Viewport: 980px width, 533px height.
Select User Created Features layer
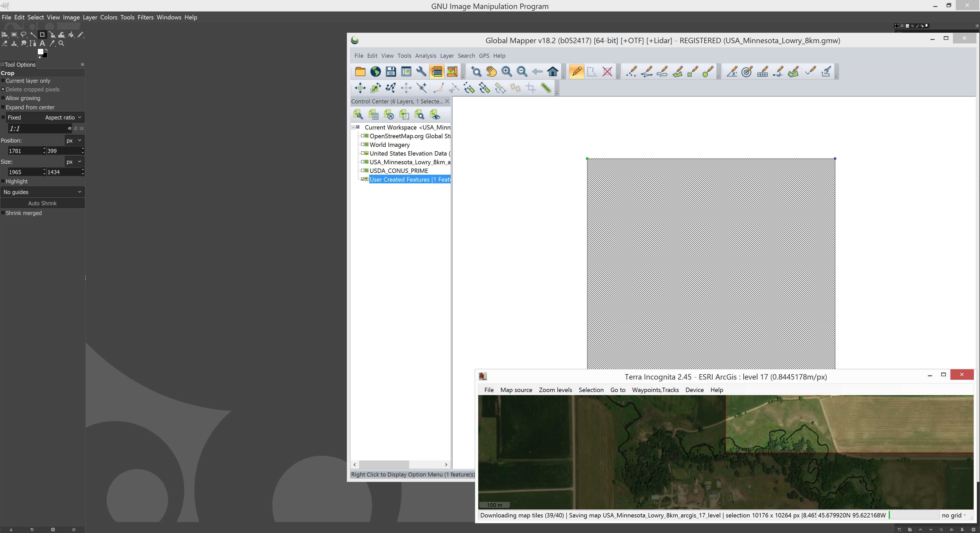(410, 179)
